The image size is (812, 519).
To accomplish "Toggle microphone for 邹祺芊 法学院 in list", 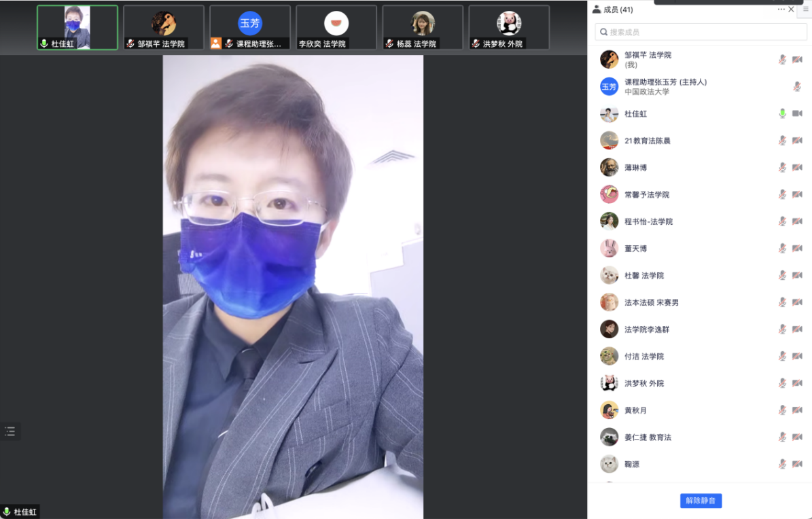I will tap(782, 60).
